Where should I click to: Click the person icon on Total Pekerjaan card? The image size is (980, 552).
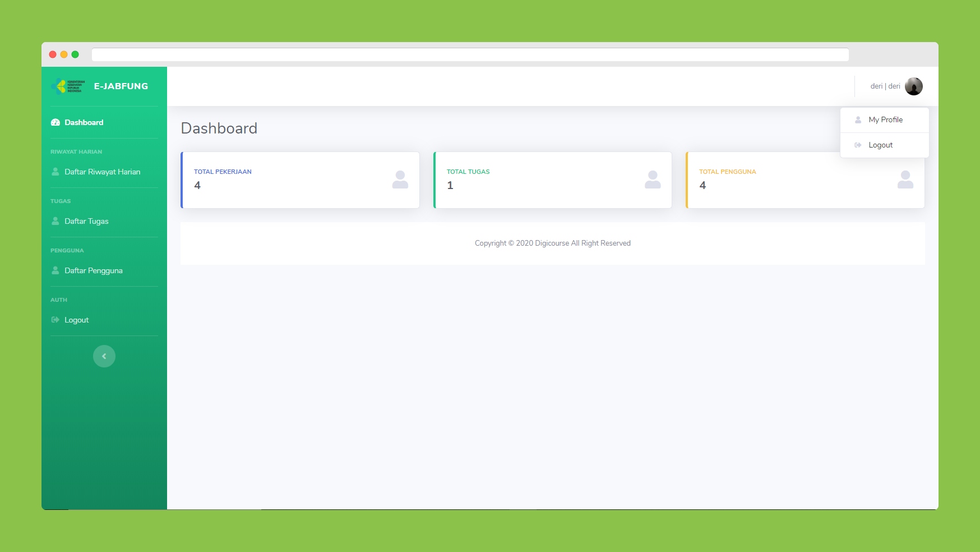[x=400, y=180]
